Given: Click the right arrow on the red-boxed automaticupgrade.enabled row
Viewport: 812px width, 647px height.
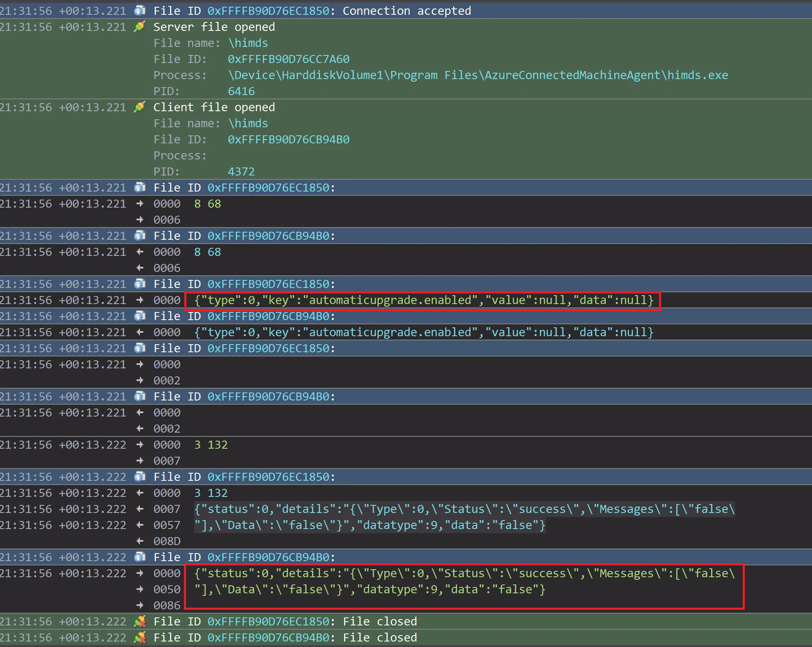Looking at the screenshot, I should [139, 300].
